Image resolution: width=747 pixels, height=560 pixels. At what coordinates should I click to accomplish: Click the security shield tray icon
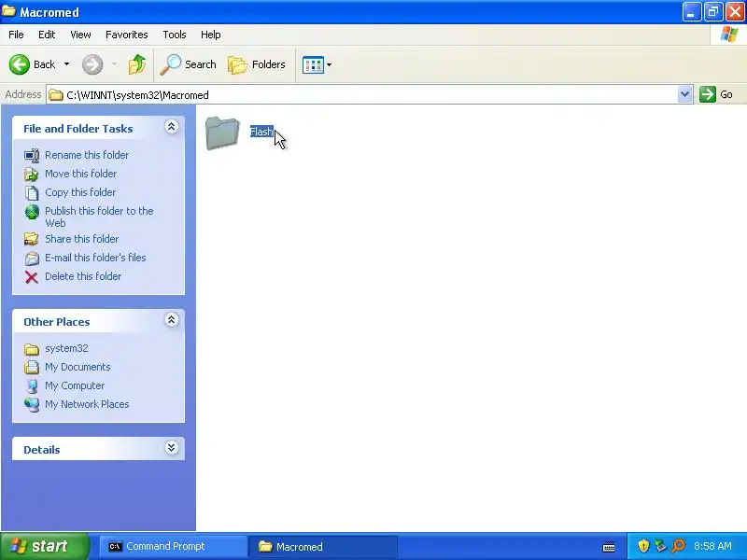(643, 546)
